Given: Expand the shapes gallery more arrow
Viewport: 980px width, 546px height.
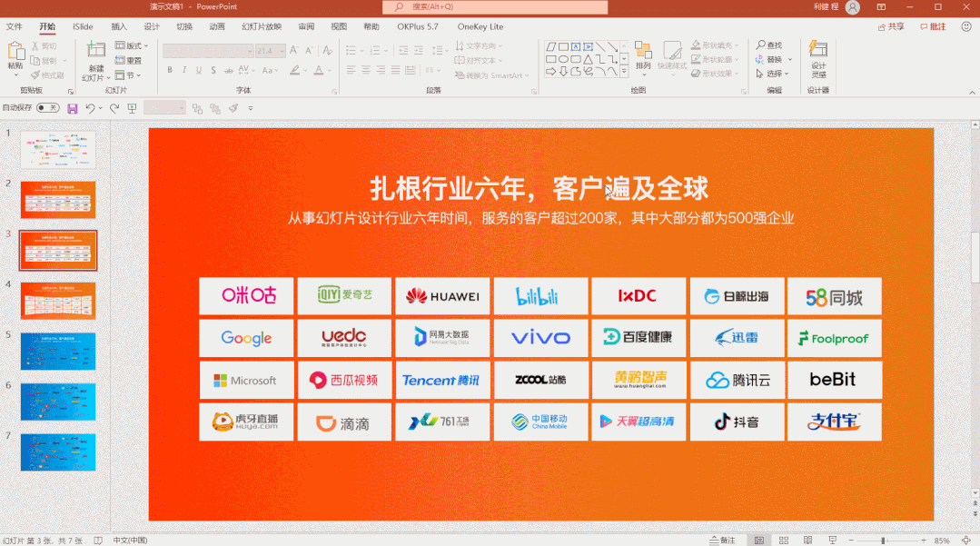Looking at the screenshot, I should point(624,71).
